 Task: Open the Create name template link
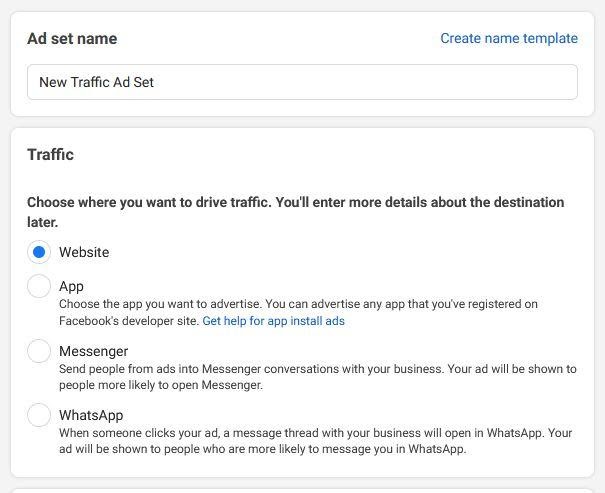tap(509, 38)
